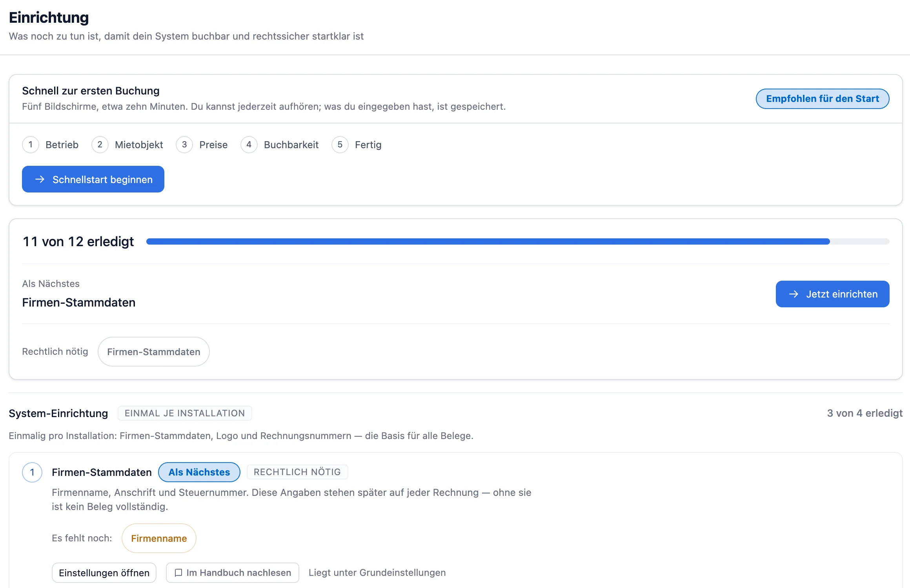Click the arrow icon in Jetzt einrichten
Screen dimensions: 910x588
pyautogui.click(x=794, y=294)
